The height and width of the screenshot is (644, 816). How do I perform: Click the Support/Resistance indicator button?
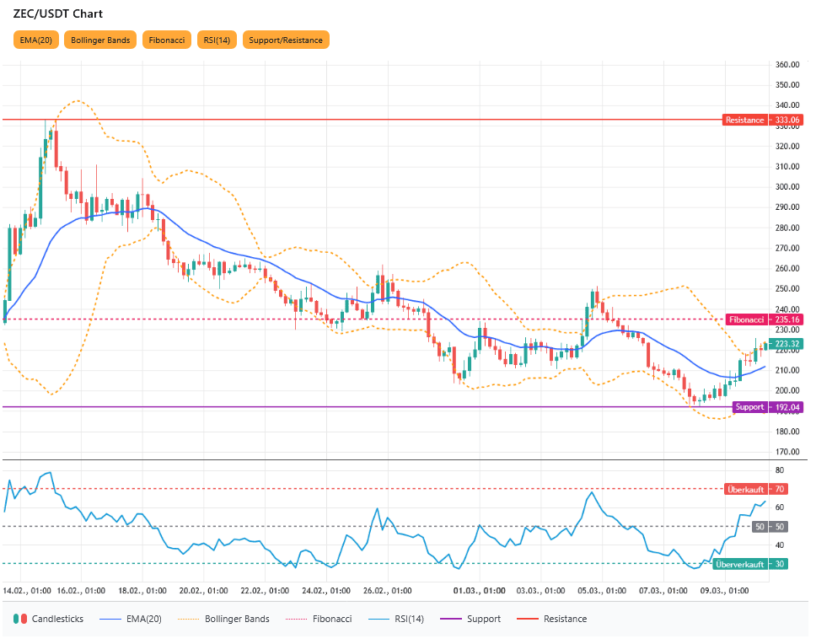[x=286, y=40]
